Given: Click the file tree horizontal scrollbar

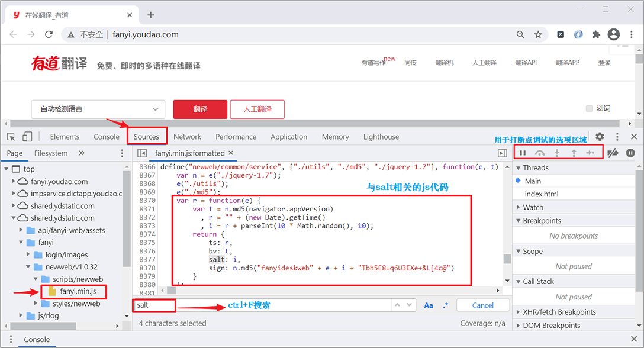Looking at the screenshot, I should pos(43,326).
